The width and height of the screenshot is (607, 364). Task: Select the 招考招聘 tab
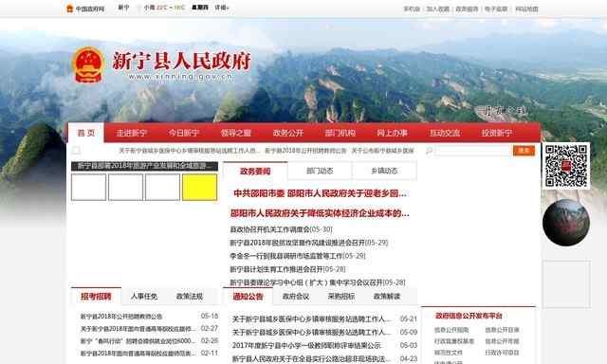[96, 297]
